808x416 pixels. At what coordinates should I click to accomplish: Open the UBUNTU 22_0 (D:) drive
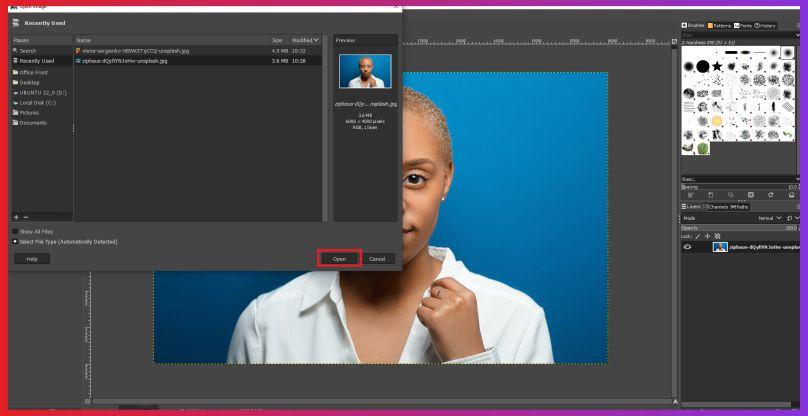tap(40, 92)
